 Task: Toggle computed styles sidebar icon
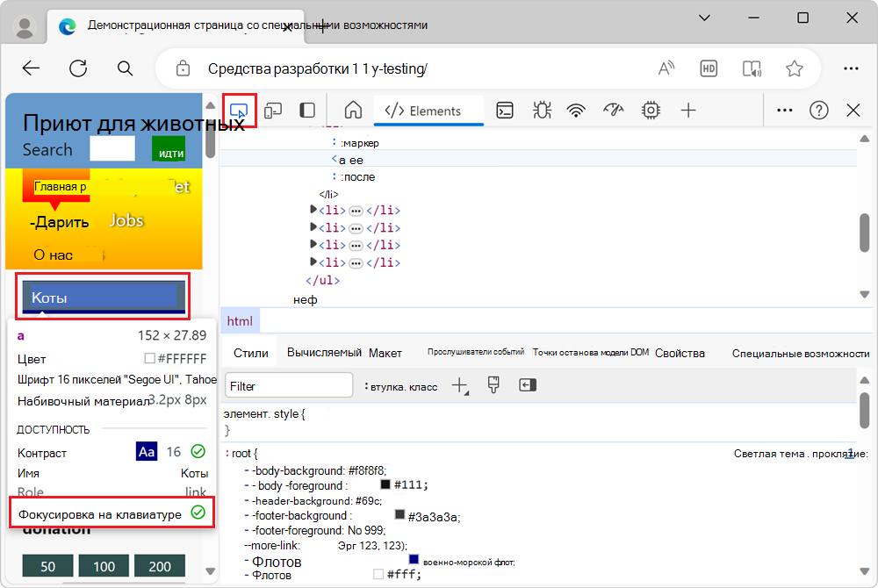528,385
